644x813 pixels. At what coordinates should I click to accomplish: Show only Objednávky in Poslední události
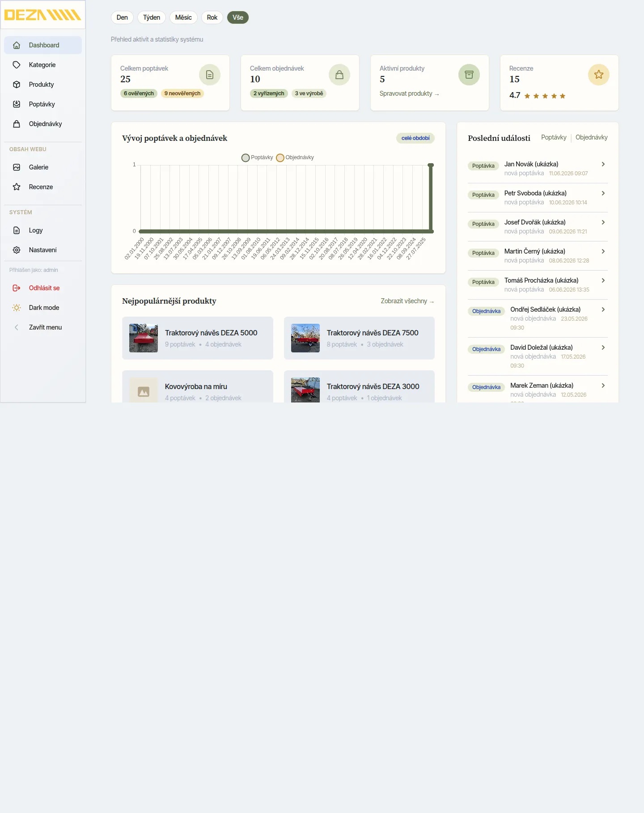pyautogui.click(x=591, y=137)
